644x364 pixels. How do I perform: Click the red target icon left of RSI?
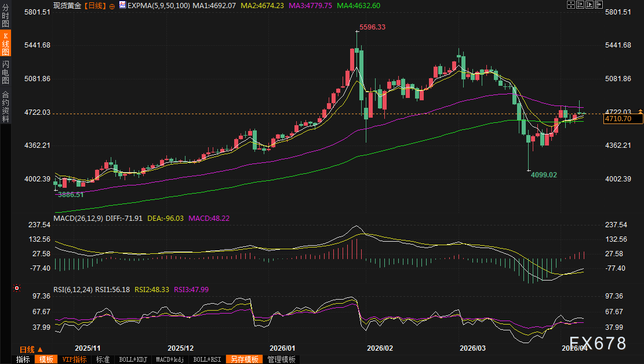pyautogui.click(x=17, y=288)
